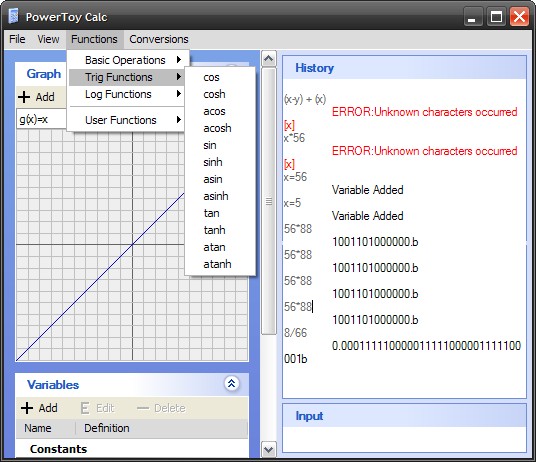Collapse the Variables panel with chevron button
This screenshot has width=536, height=462.
231,383
